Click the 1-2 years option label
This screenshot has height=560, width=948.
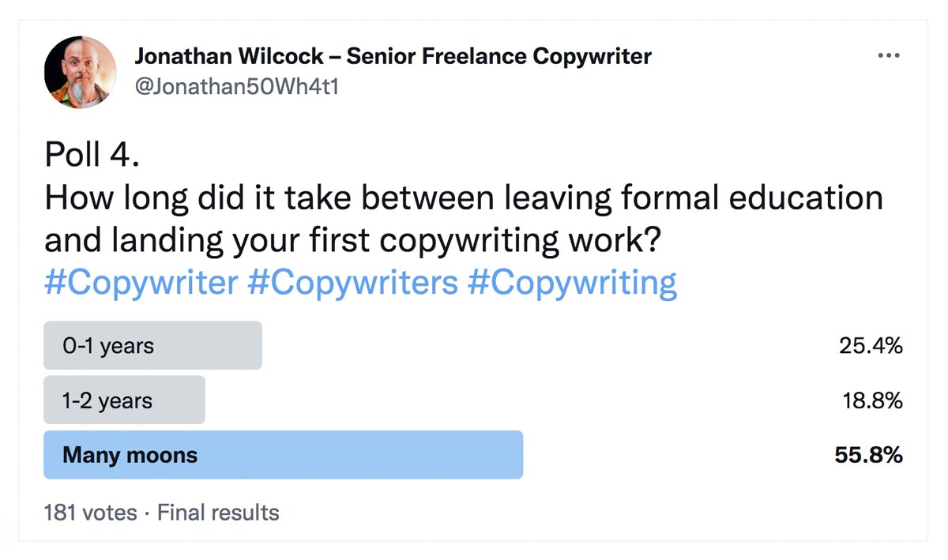pos(107,400)
